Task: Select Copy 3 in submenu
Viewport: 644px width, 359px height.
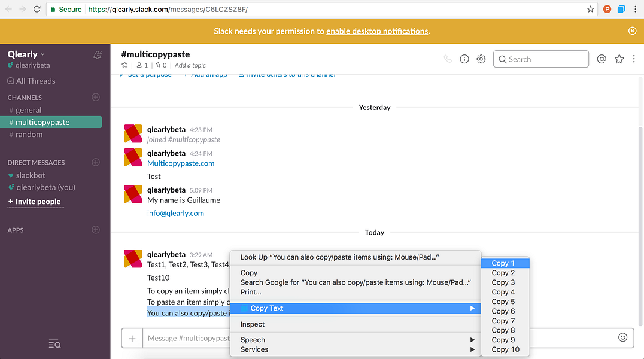Action: (505, 282)
